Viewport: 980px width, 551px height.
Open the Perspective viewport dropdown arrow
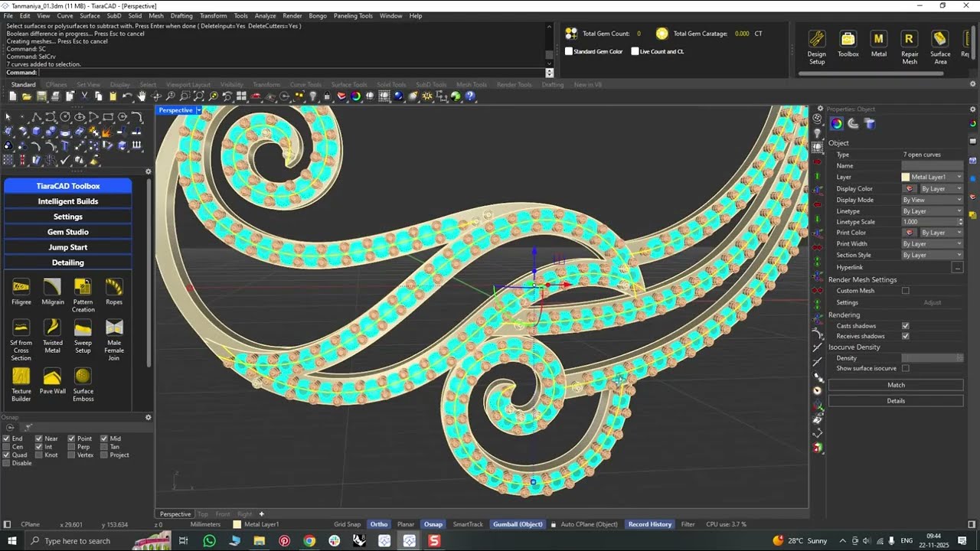click(199, 110)
